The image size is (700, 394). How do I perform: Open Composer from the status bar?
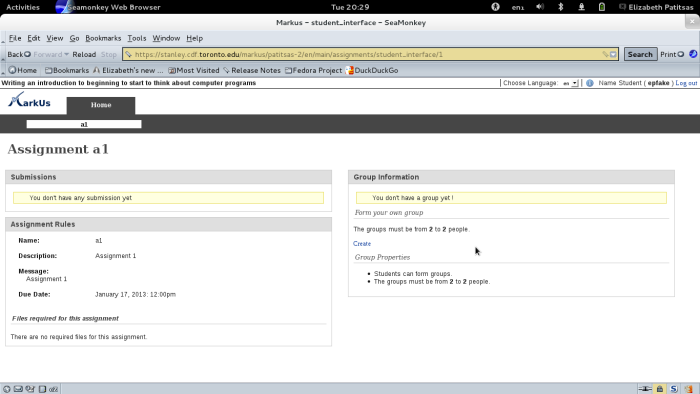(x=30, y=389)
